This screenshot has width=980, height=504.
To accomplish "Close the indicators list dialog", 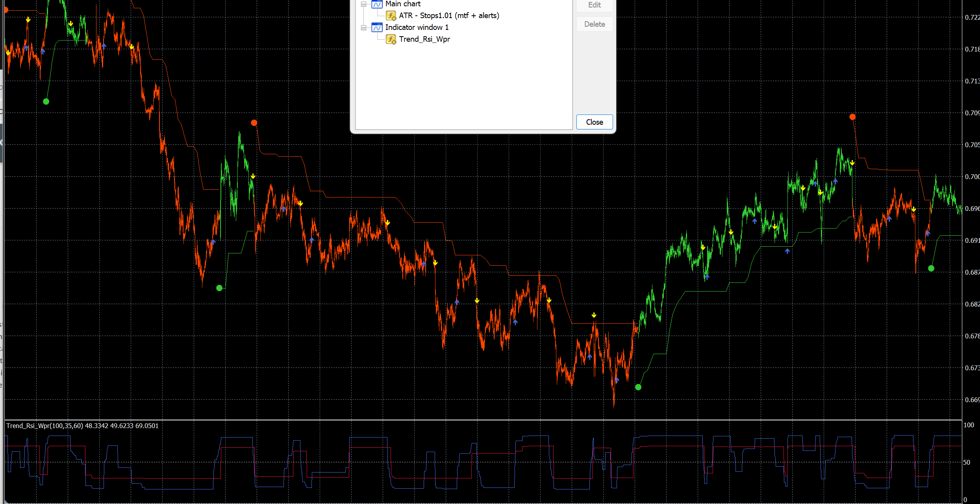I will 594,122.
